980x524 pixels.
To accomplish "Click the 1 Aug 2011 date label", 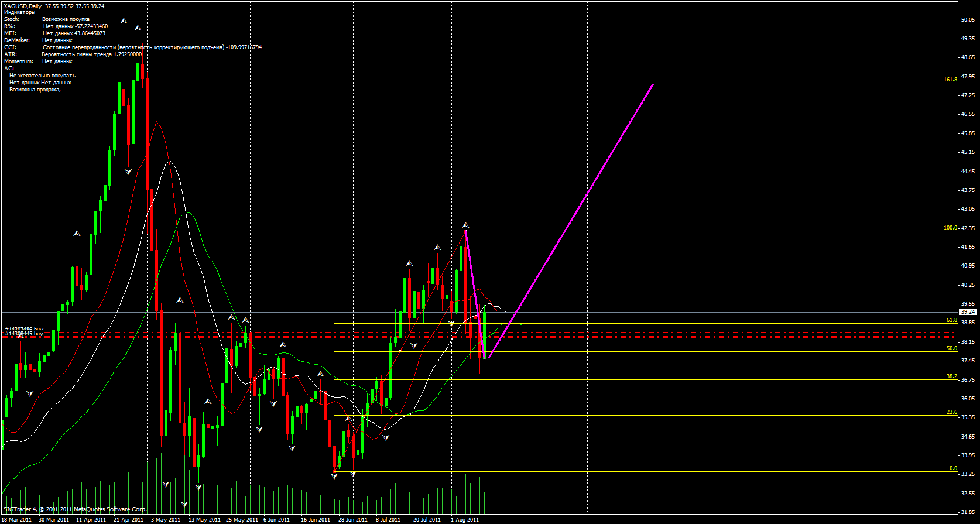I will coord(465,519).
